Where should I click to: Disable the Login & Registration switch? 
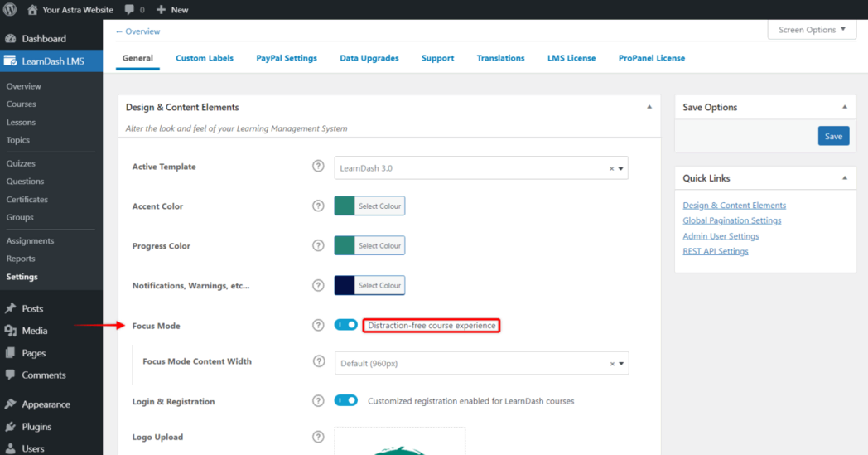coord(345,401)
